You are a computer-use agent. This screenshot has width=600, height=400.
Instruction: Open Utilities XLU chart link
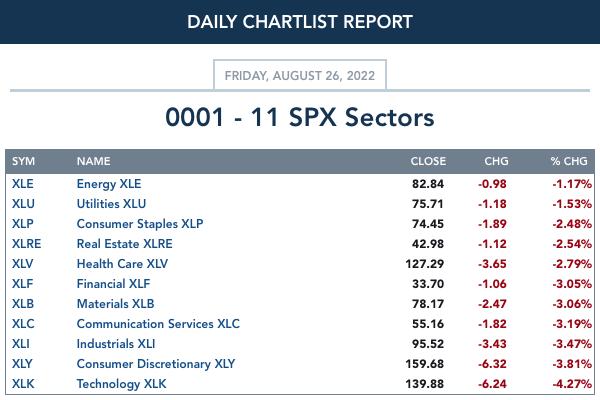tap(111, 204)
